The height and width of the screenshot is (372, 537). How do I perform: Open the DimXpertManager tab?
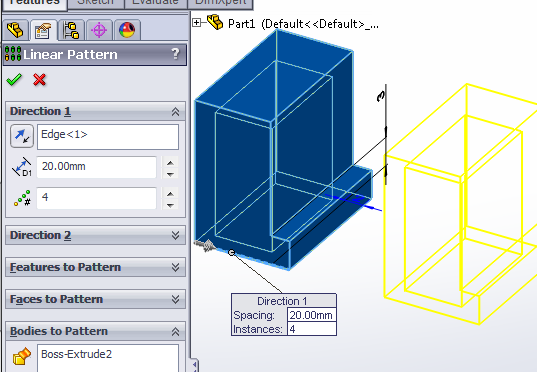[x=99, y=30]
